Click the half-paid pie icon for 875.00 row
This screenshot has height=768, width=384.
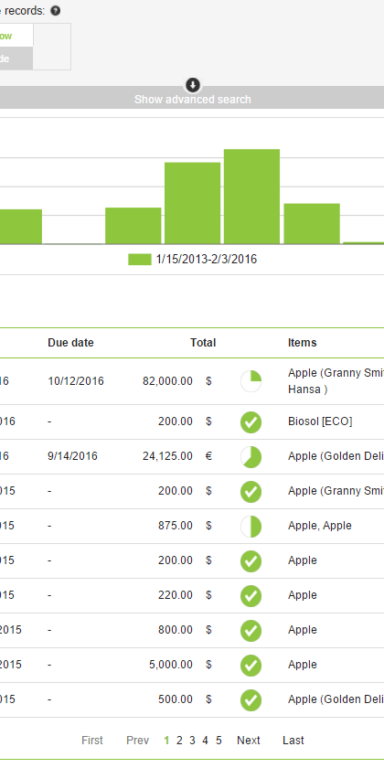251,527
